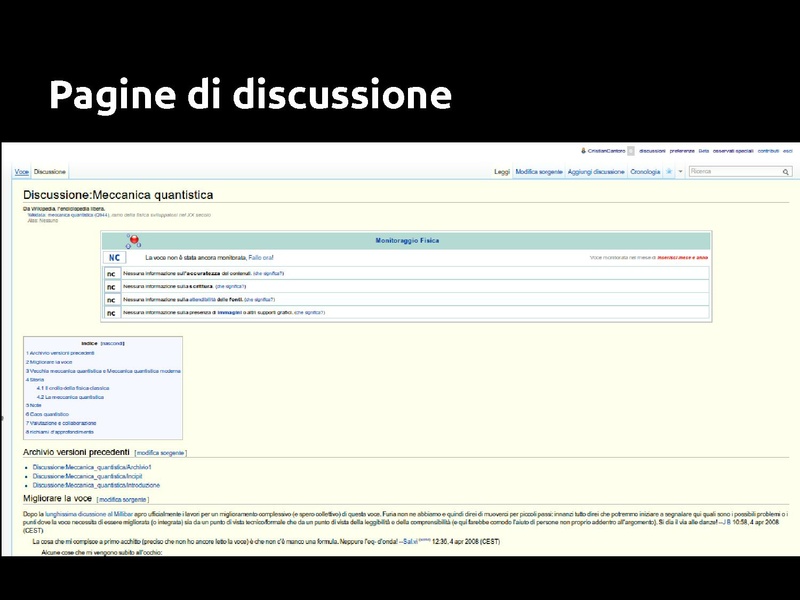Open the Cronologia tab
800x600 pixels.
pyautogui.click(x=644, y=172)
